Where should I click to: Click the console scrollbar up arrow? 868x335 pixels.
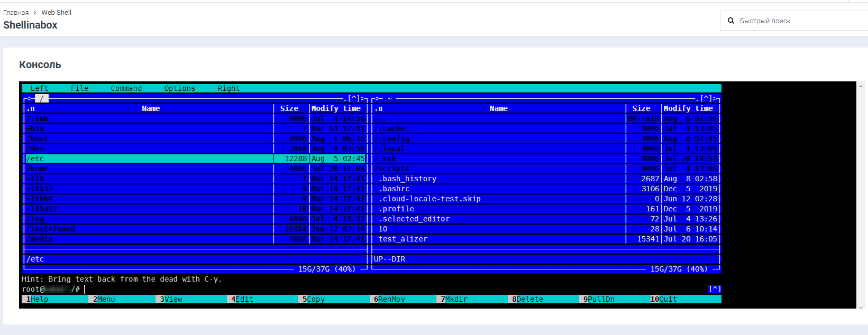(861, 86)
